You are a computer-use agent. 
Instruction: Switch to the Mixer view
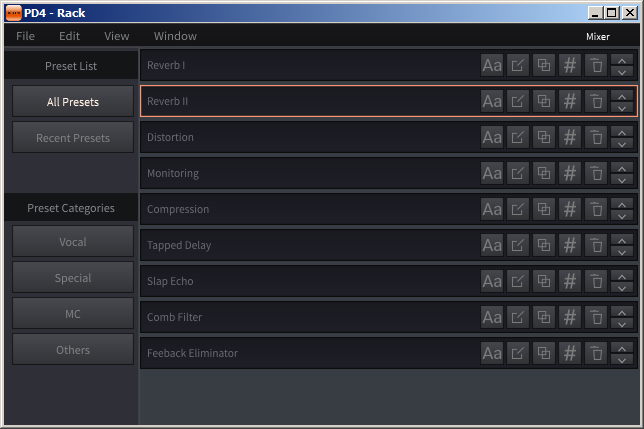pyautogui.click(x=598, y=37)
